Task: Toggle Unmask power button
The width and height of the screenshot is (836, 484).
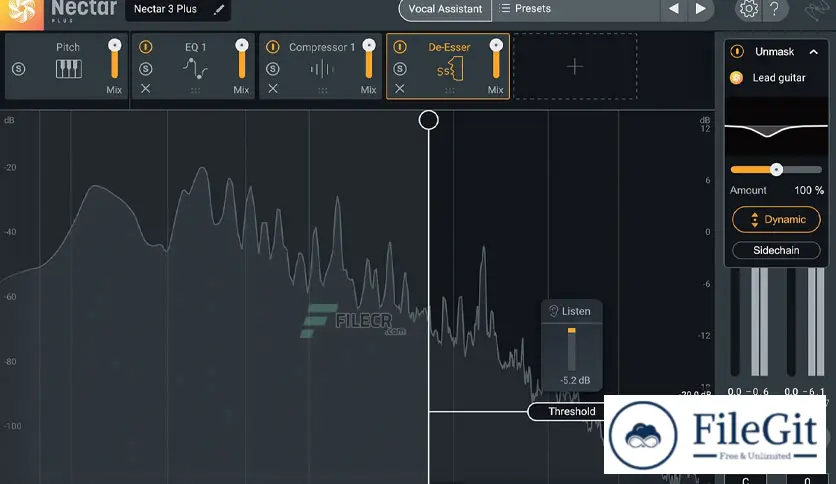Action: (737, 52)
